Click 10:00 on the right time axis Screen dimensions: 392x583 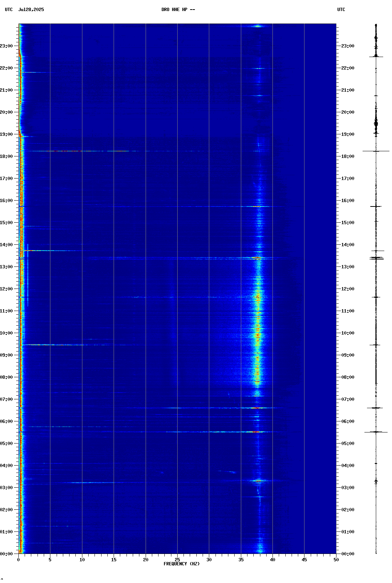348,333
